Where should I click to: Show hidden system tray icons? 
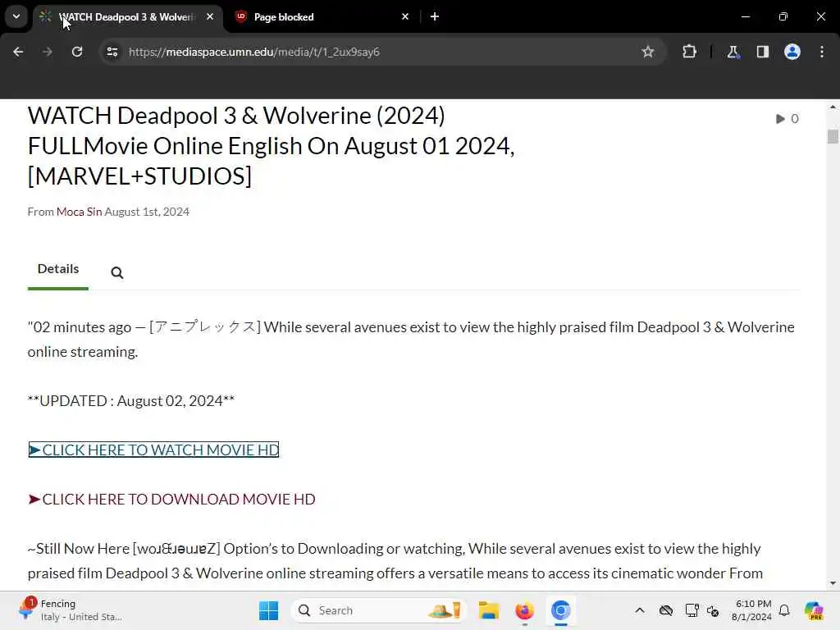point(640,610)
